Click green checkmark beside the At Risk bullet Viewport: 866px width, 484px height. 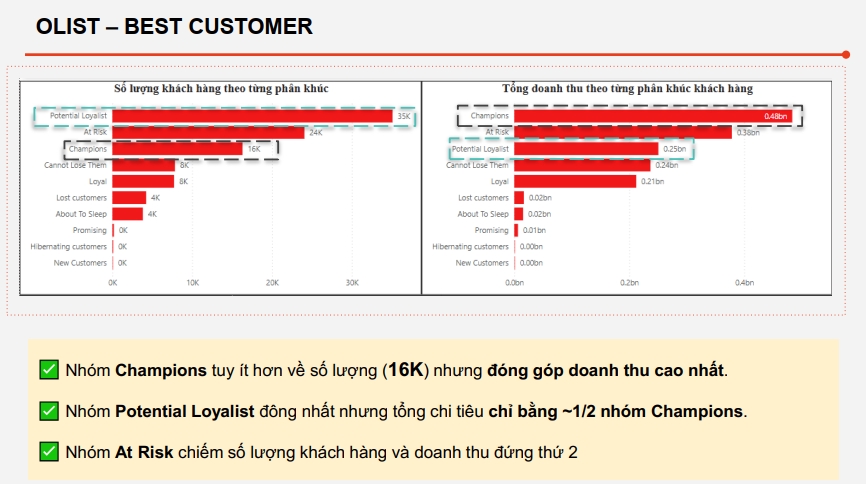[x=48, y=452]
